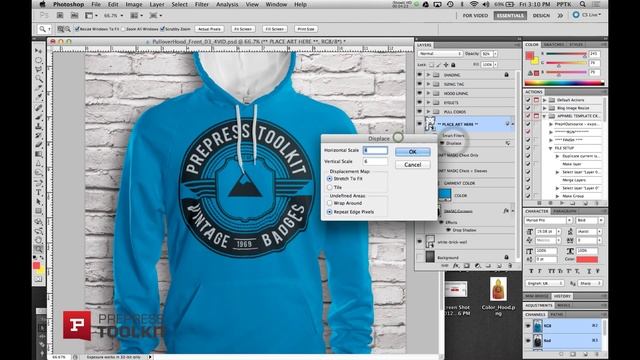
Task: Click lock all icon in Layers
Action: pos(453,65)
